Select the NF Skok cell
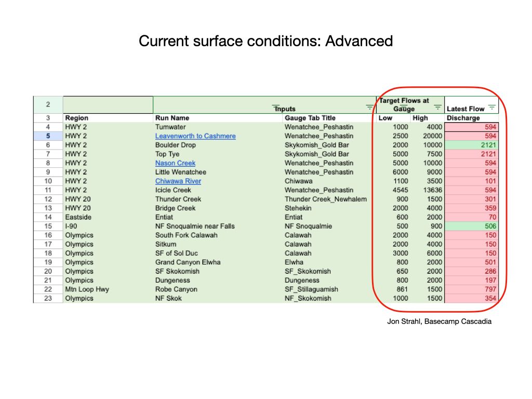Screen dimensions: 532x399 click(218, 299)
